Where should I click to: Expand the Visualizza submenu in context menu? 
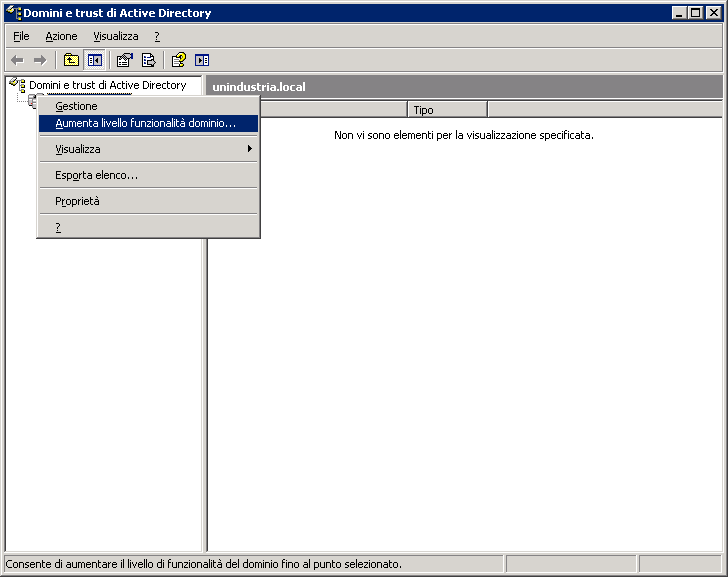148,149
